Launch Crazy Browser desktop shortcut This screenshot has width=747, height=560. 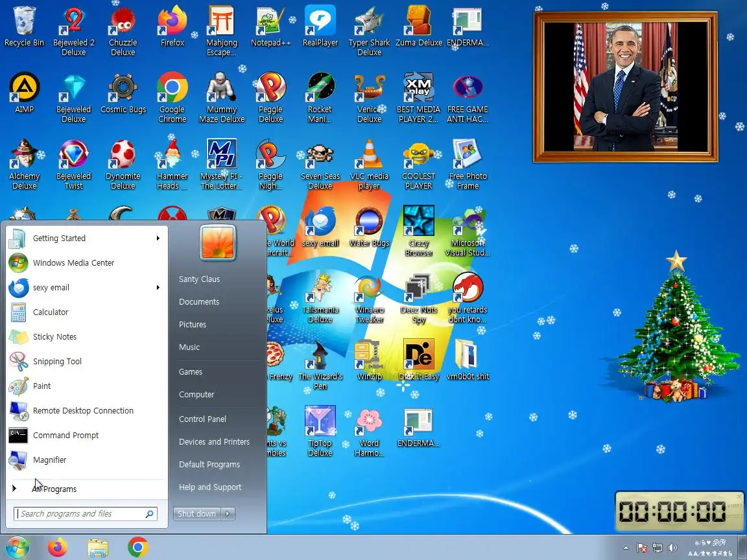(418, 231)
